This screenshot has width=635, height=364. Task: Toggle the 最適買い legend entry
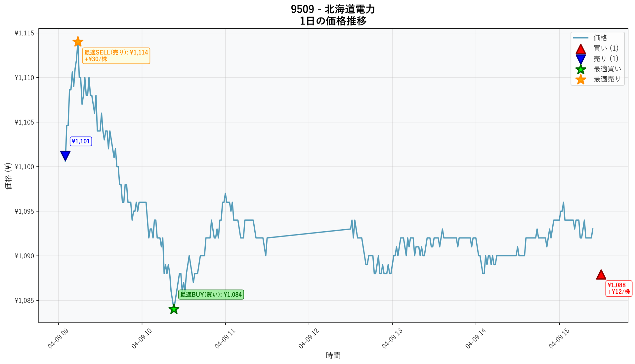[607, 69]
